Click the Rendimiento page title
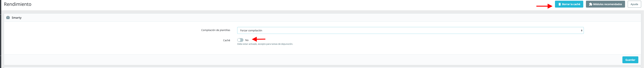The width and height of the screenshot is (644, 68). coord(18,4)
